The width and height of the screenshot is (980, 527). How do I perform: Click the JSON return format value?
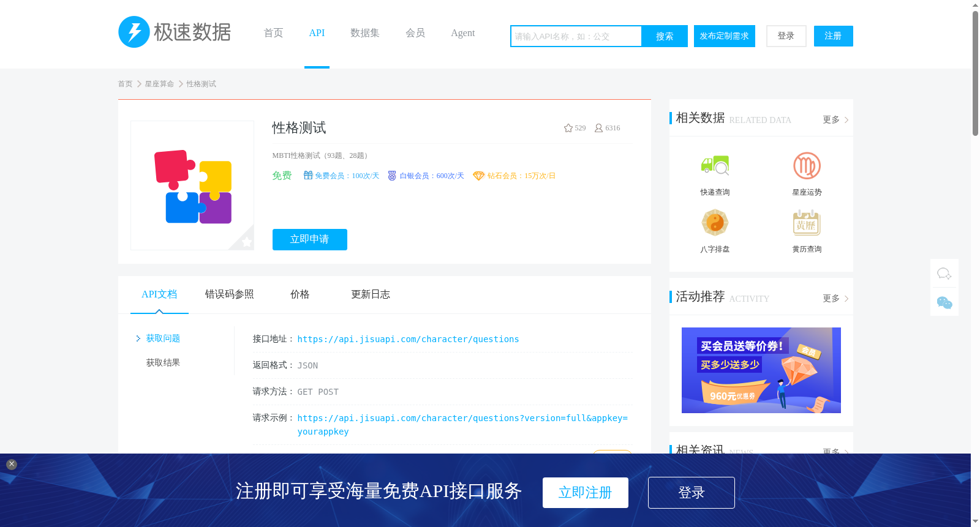click(x=307, y=365)
